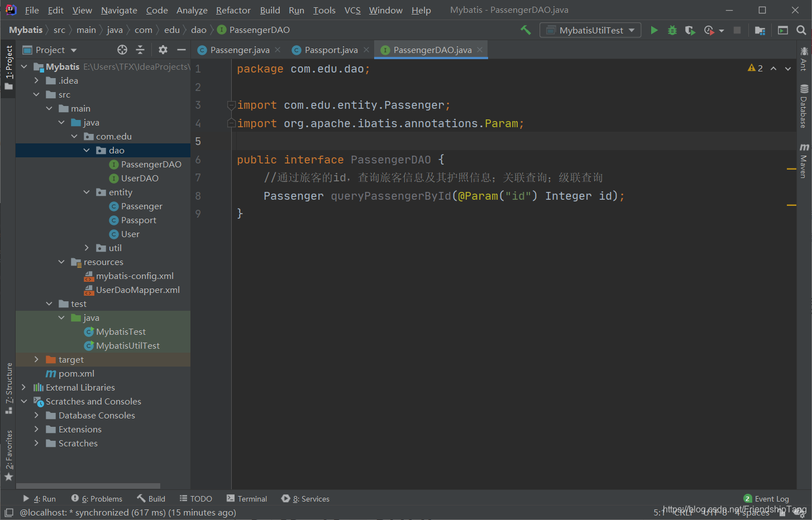Switch to the Passport.java editor tab
This screenshot has width=812, height=520.
click(x=331, y=50)
